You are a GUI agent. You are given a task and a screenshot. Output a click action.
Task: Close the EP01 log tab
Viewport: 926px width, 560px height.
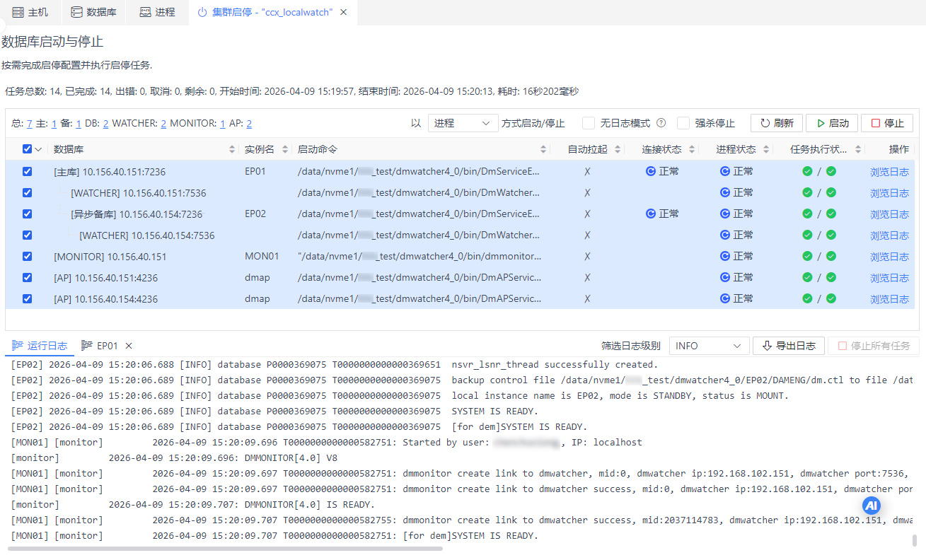tap(129, 346)
